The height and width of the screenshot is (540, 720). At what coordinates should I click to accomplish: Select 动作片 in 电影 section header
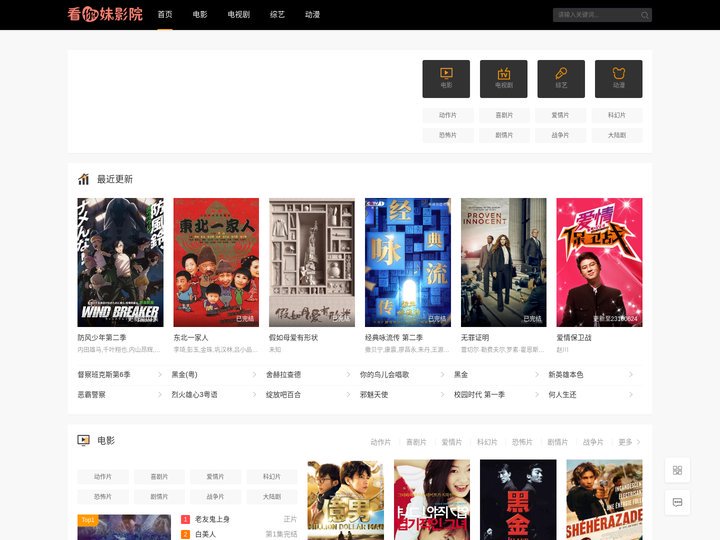pyautogui.click(x=381, y=442)
